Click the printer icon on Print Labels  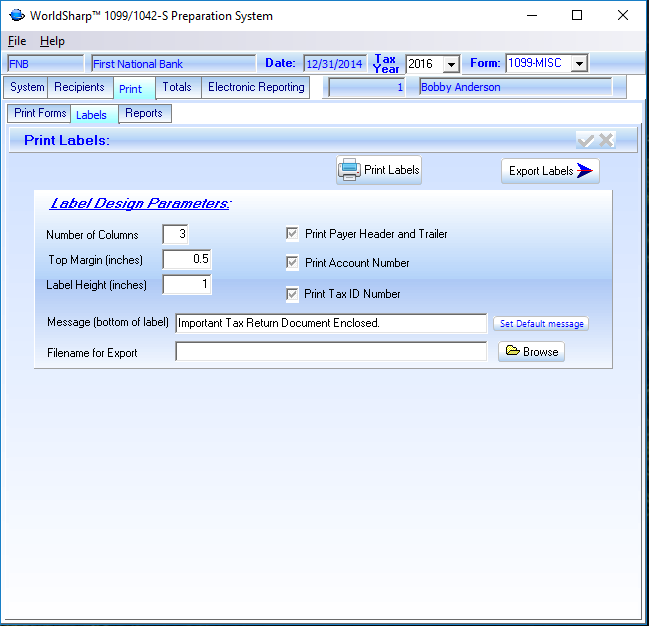349,170
